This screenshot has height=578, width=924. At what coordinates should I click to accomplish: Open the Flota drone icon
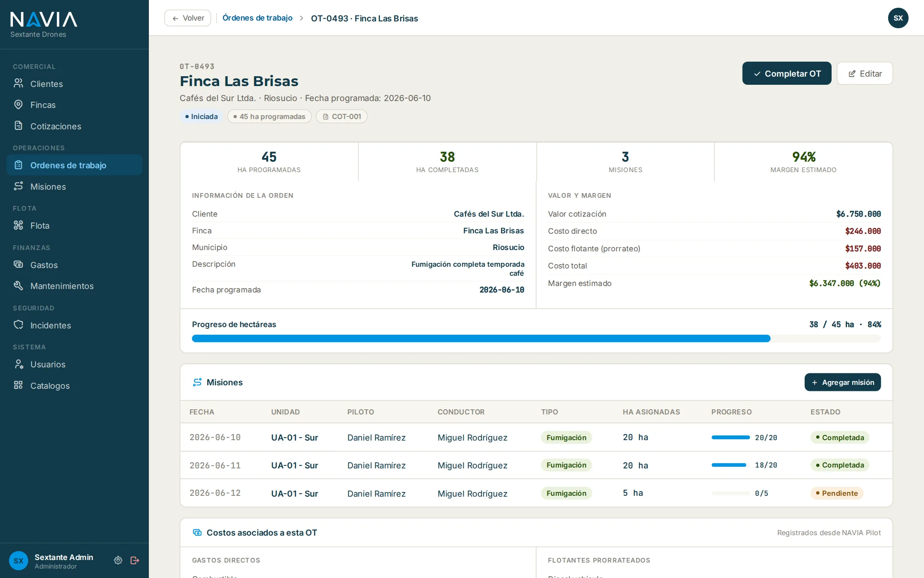(x=18, y=225)
